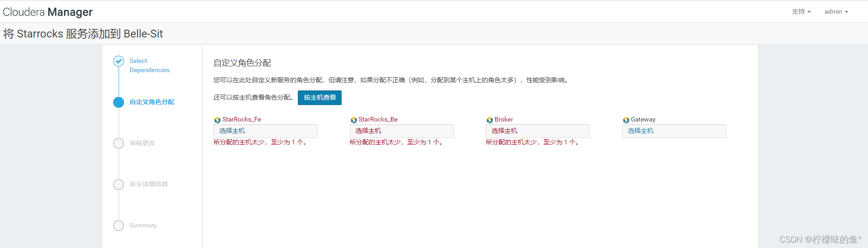The width and height of the screenshot is (868, 248).
Task: Click the StarRocks_Be role icon
Action: click(353, 120)
